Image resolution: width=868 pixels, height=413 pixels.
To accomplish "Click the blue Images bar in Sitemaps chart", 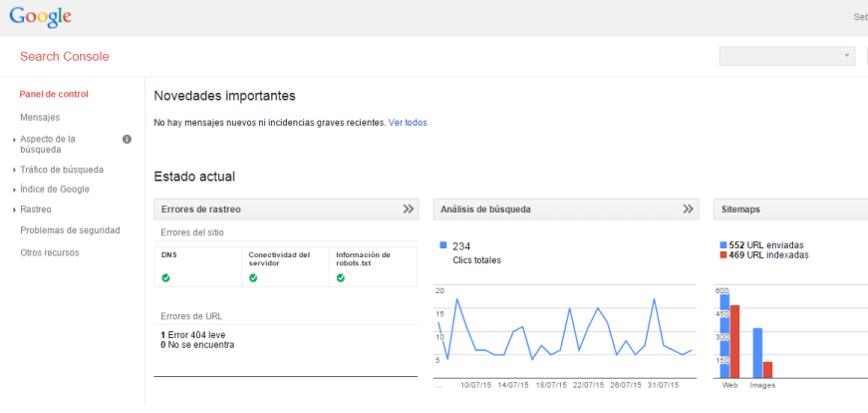I will coord(757,353).
